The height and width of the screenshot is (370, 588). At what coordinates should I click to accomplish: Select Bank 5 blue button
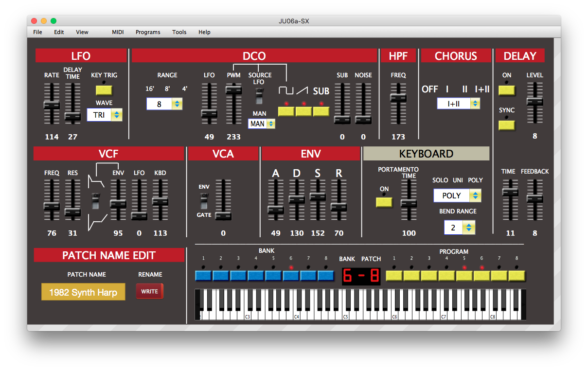(x=273, y=276)
